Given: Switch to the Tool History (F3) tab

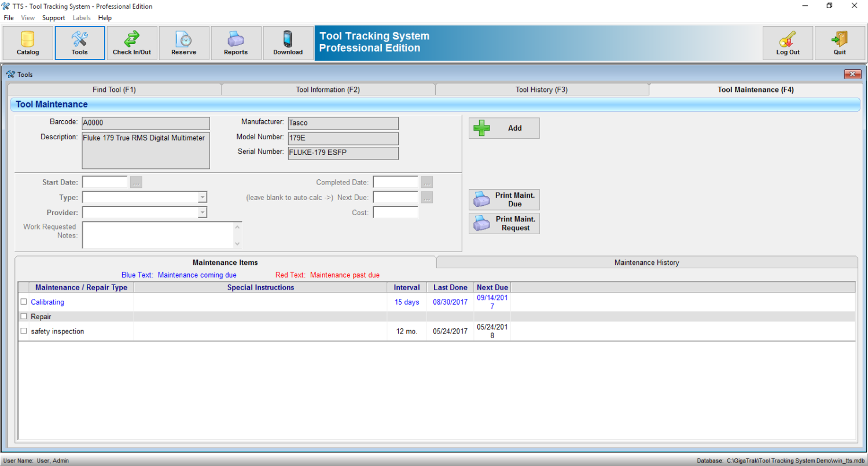Looking at the screenshot, I should (542, 90).
